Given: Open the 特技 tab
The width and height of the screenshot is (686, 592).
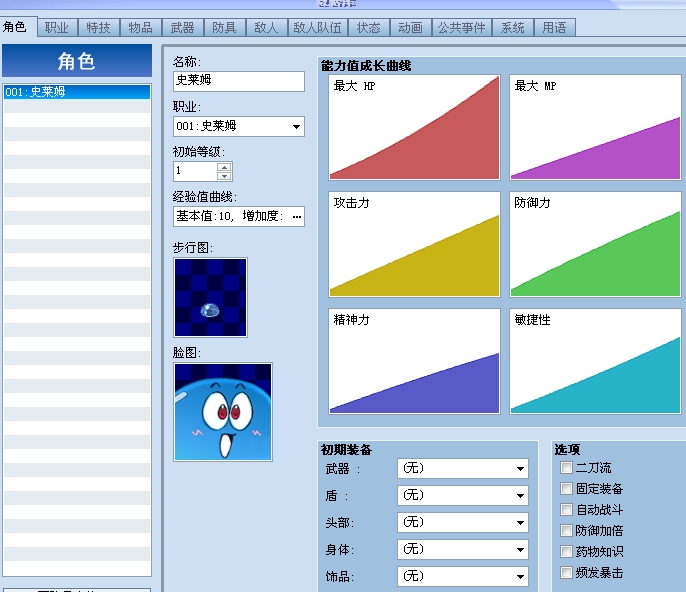Looking at the screenshot, I should [x=98, y=28].
